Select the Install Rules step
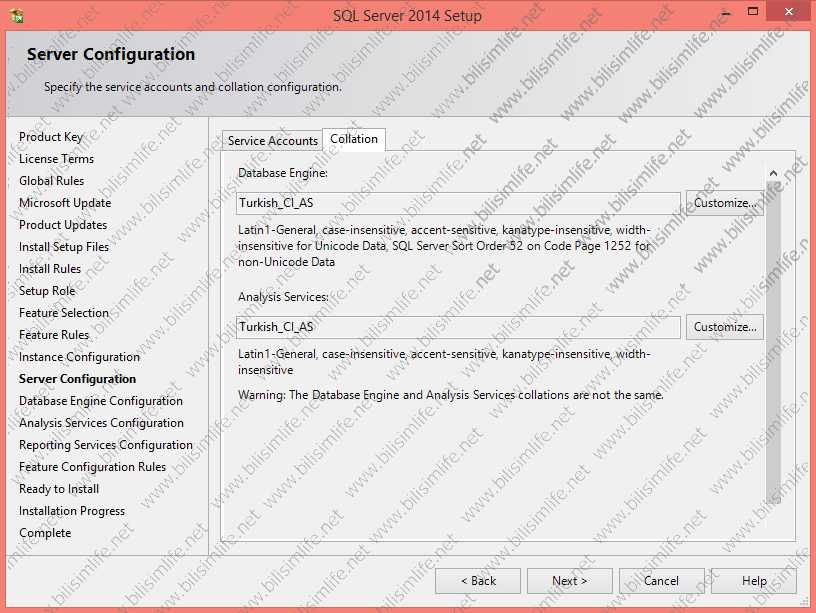The width and height of the screenshot is (816, 613). (50, 269)
